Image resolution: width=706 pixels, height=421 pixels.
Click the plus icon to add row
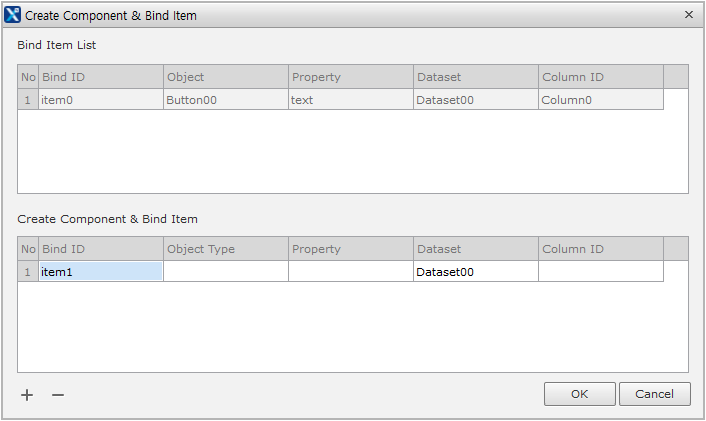click(27, 395)
